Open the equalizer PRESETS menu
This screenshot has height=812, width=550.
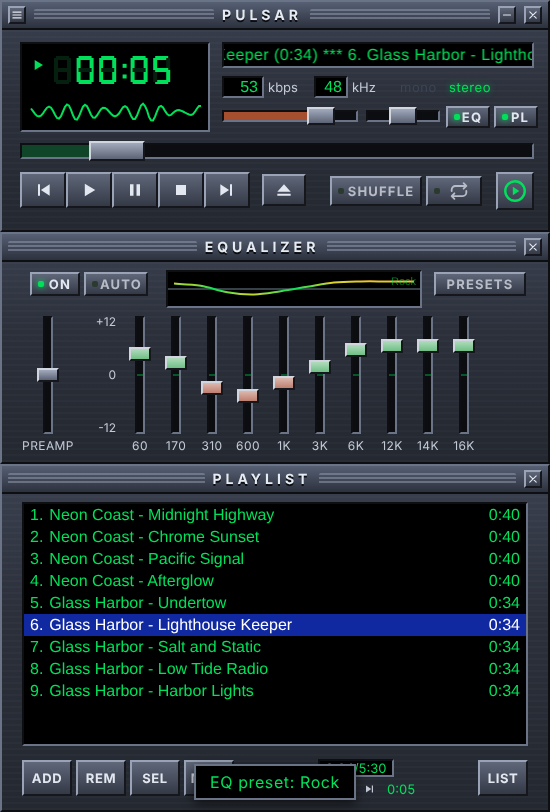coord(480,284)
